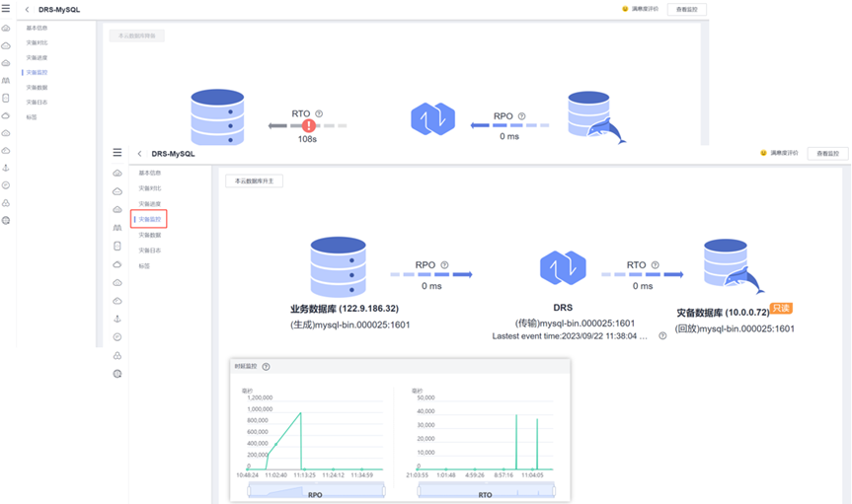Click RTO help icon in front window
Viewport: 852px width, 504px height.
click(x=656, y=265)
